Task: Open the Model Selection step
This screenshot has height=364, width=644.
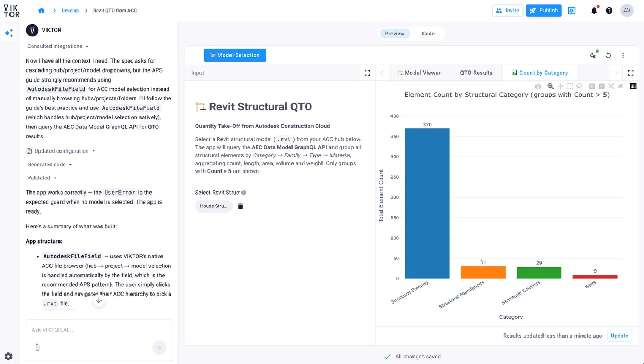Action: click(235, 55)
